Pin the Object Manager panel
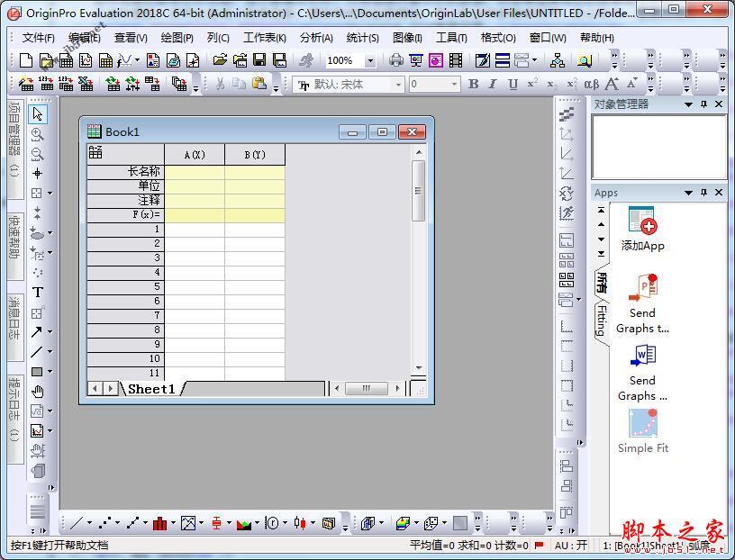The image size is (735, 560). click(x=703, y=104)
